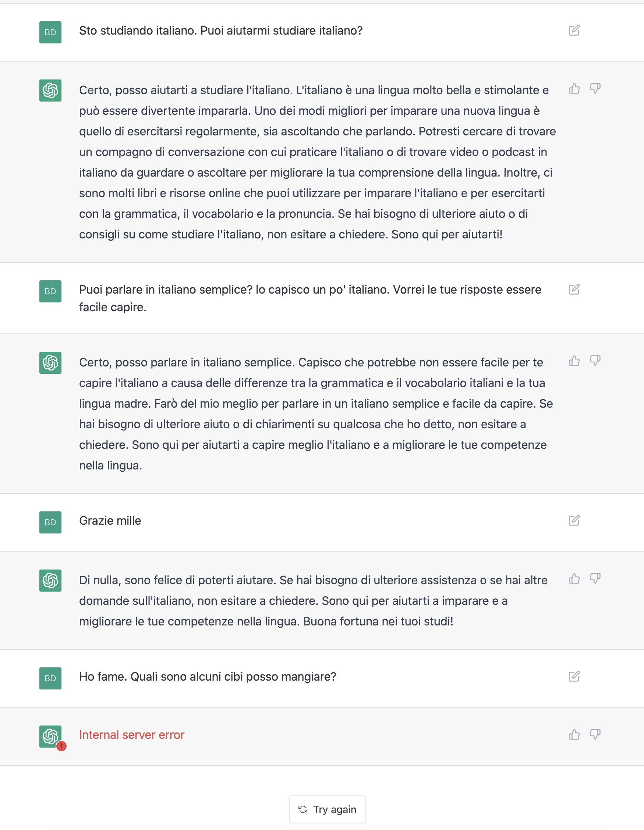Edit the first message 'Sto studiando italiano'
Screen dimensions: 644x830
point(574,31)
